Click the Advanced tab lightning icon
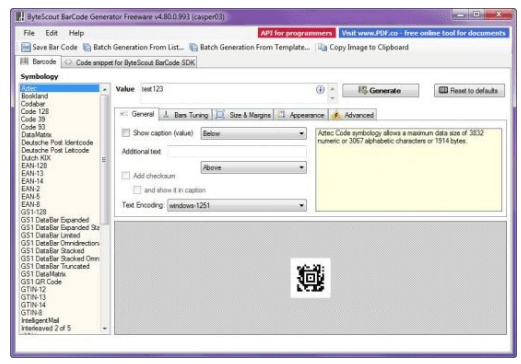 coord(336,115)
